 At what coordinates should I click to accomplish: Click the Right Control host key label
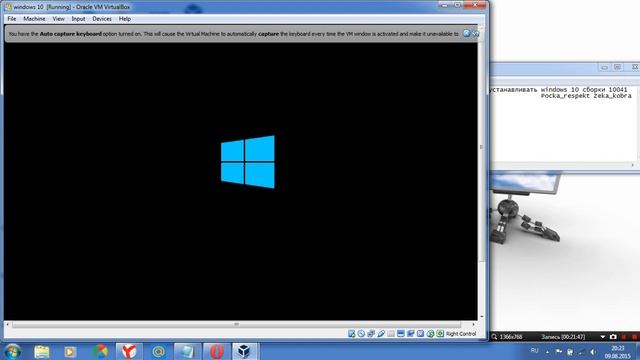click(461, 334)
